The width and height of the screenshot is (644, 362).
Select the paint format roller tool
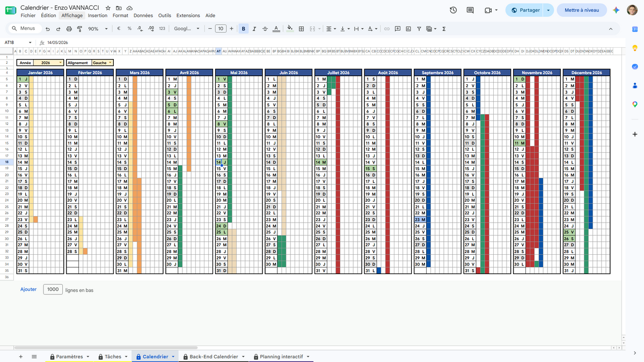80,29
